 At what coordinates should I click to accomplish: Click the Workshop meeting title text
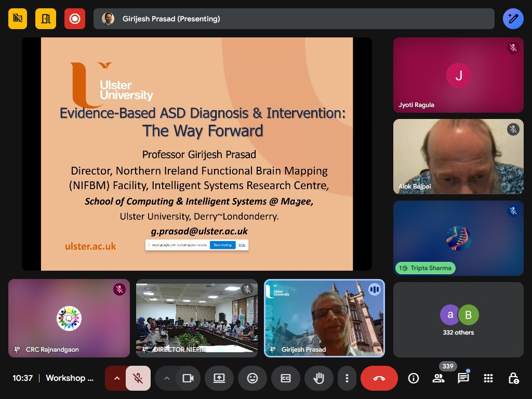pyautogui.click(x=70, y=378)
